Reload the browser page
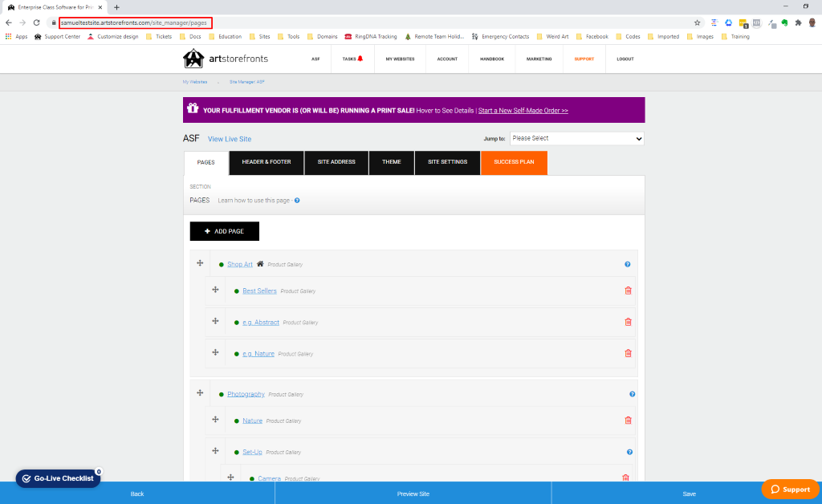822x504 pixels. (36, 22)
